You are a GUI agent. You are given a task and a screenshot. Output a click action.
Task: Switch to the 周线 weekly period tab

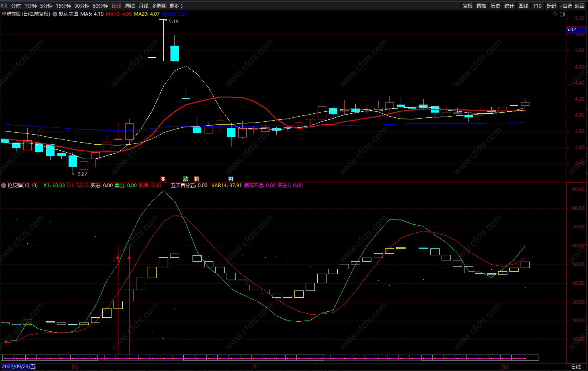(x=130, y=6)
